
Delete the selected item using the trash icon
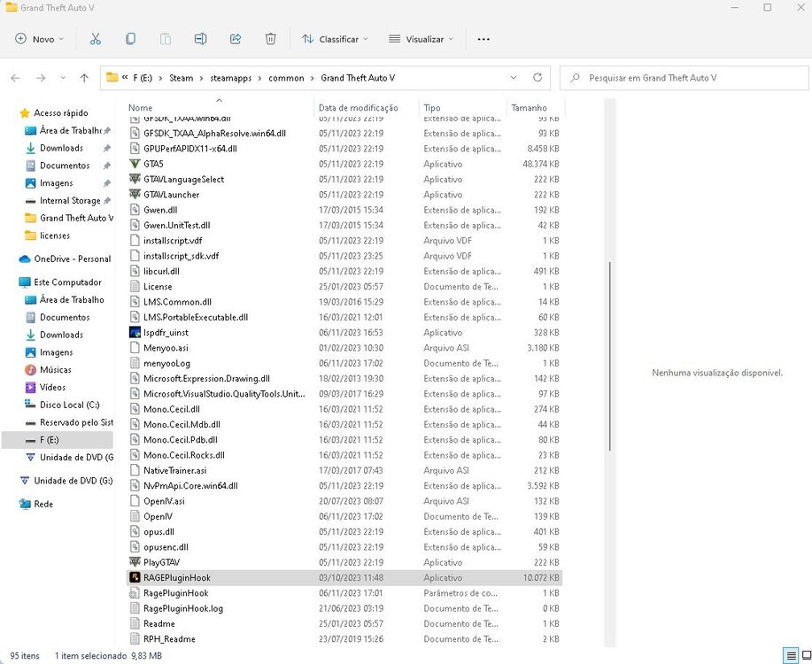271,39
